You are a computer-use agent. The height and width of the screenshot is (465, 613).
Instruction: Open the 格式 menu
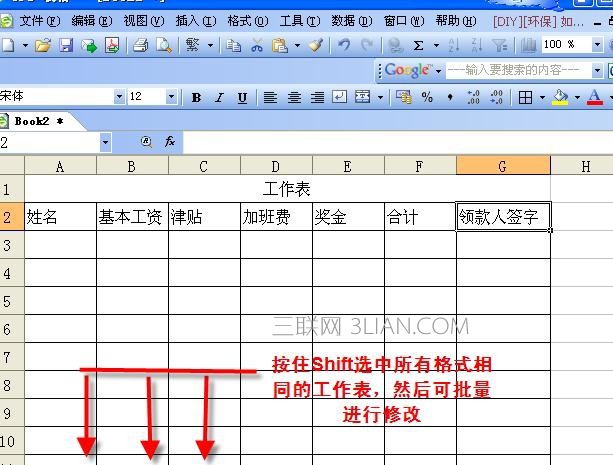point(247,21)
